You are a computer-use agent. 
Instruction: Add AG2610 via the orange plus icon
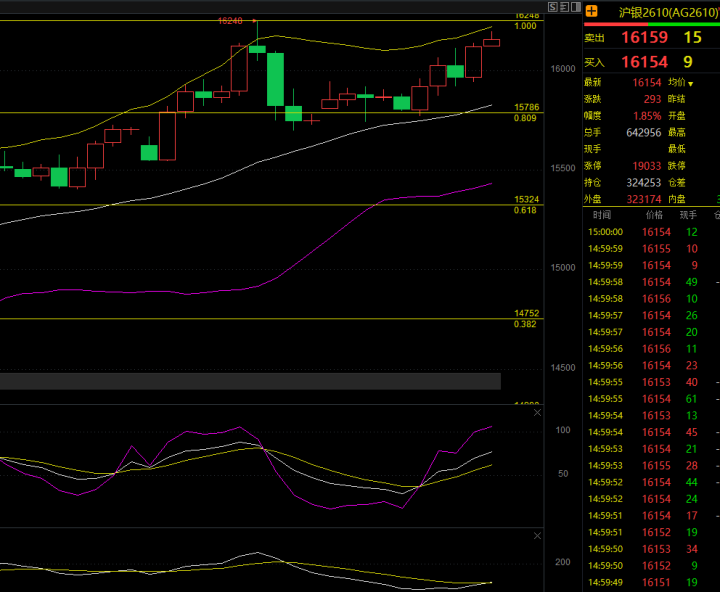coord(592,11)
